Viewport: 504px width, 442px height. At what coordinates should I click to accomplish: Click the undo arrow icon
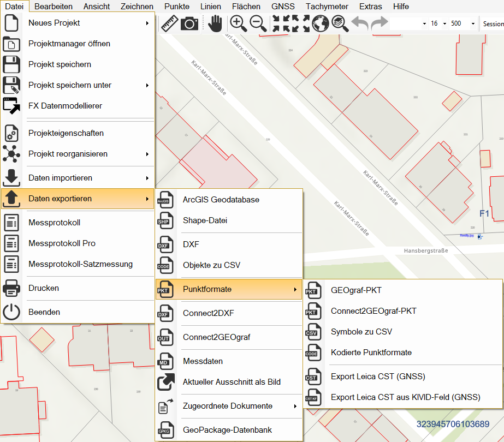pyautogui.click(x=359, y=23)
